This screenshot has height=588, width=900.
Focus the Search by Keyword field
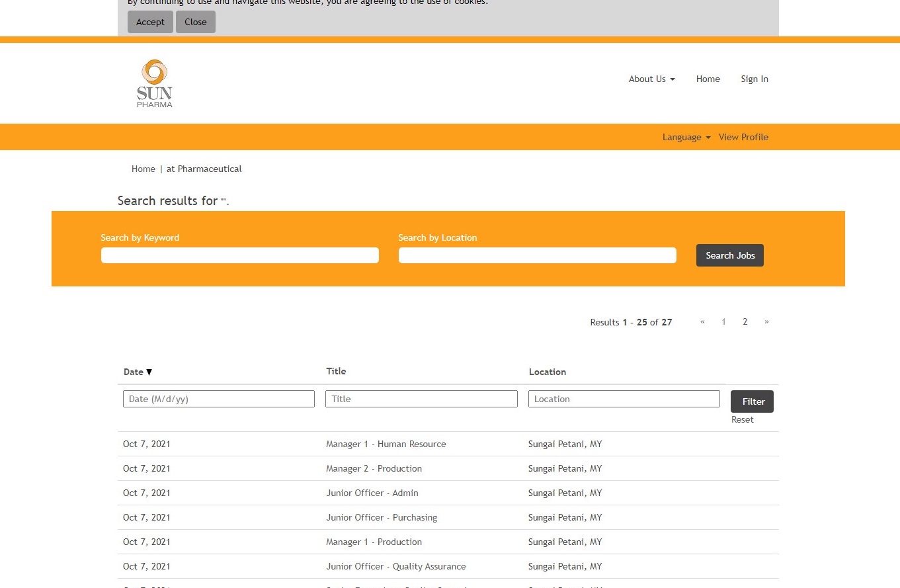pos(239,255)
